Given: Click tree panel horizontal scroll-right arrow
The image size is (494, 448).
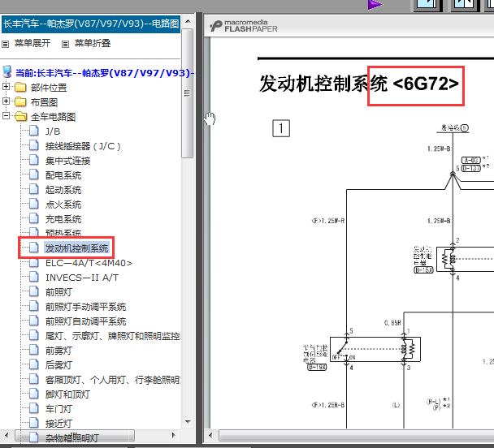Looking at the screenshot, I should [174, 435].
